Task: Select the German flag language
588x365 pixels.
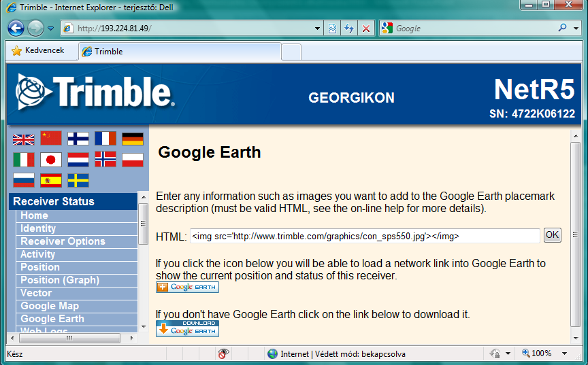Action: (x=133, y=139)
